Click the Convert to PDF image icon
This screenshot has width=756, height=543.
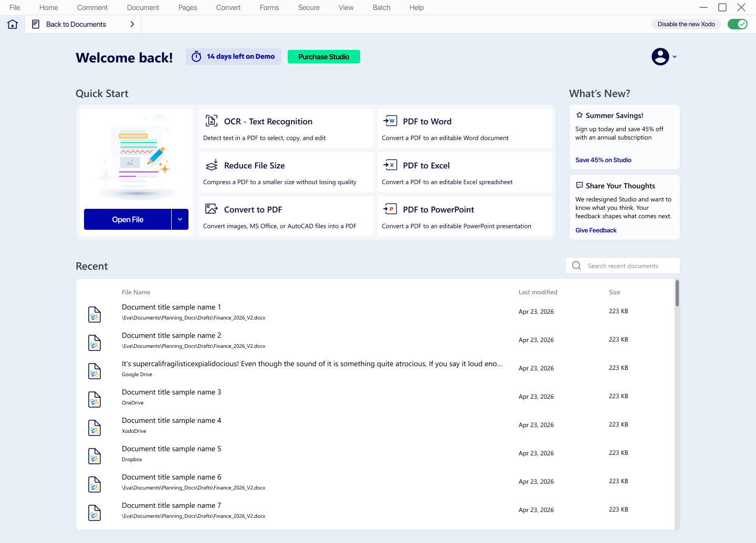[x=212, y=209]
